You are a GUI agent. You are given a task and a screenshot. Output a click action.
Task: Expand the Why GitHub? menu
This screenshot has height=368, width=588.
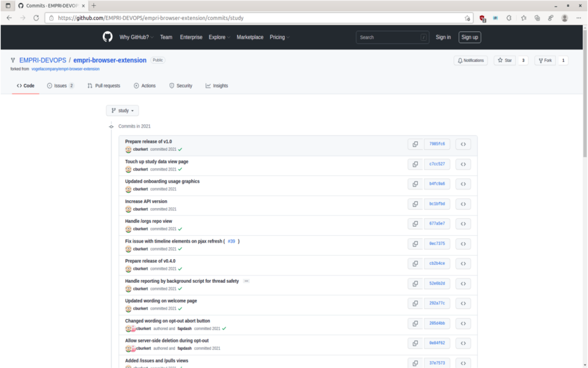[136, 37]
